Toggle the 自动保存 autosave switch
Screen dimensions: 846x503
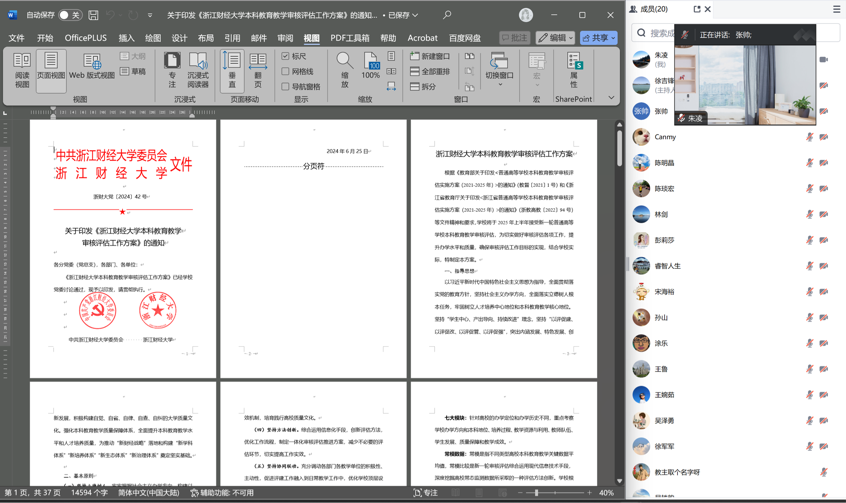tap(68, 15)
